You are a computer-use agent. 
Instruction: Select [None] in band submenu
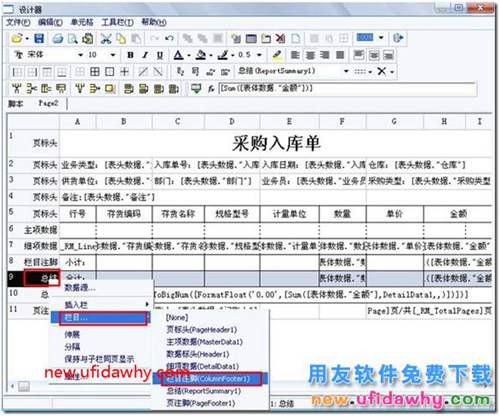[x=177, y=318]
